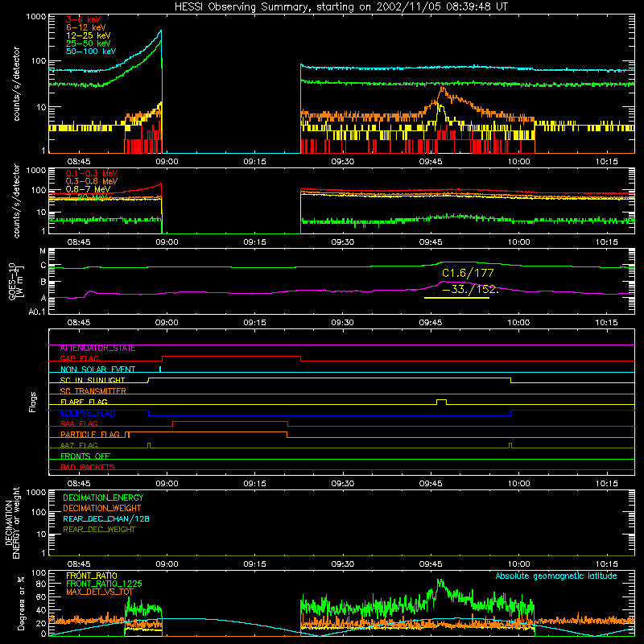Select the ECLIPSE_FLAG label
The width and height of the screenshot is (644, 644).
tap(88, 413)
